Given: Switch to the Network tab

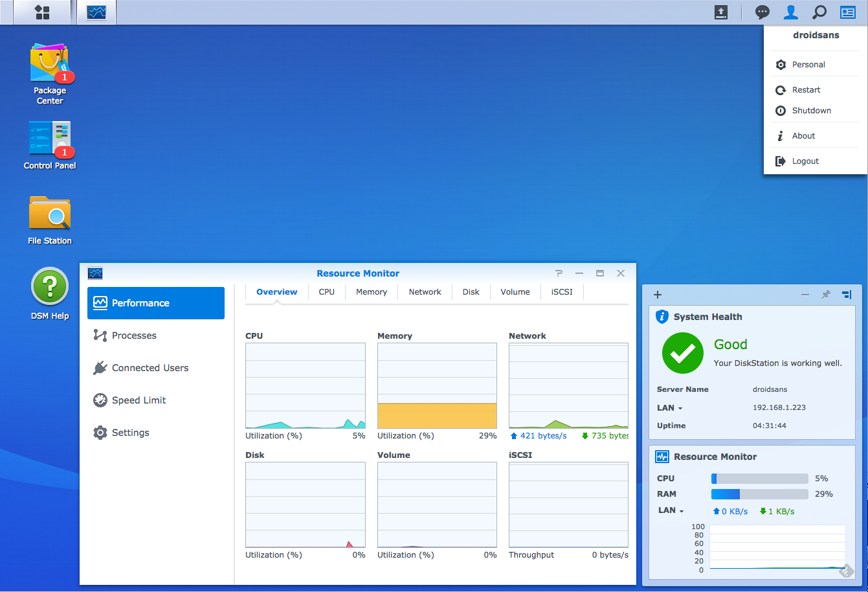Looking at the screenshot, I should (x=425, y=292).
